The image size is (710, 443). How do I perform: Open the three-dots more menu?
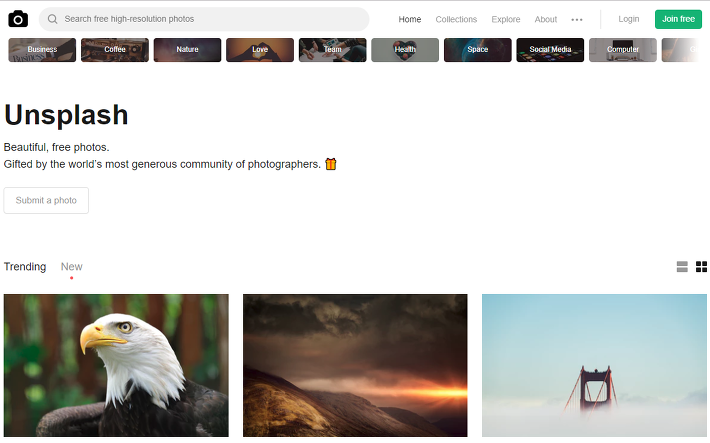point(577,19)
